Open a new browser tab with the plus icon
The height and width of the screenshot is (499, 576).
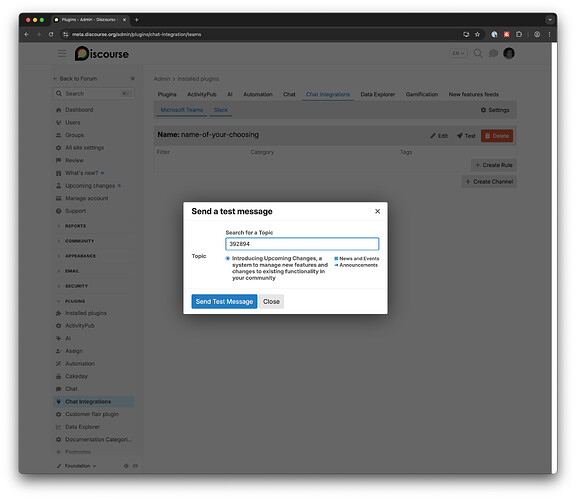[136, 20]
